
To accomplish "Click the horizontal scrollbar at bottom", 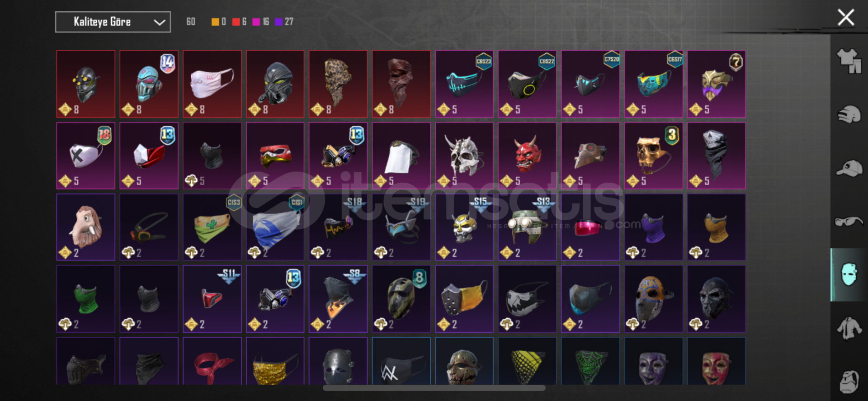I will tap(434, 388).
